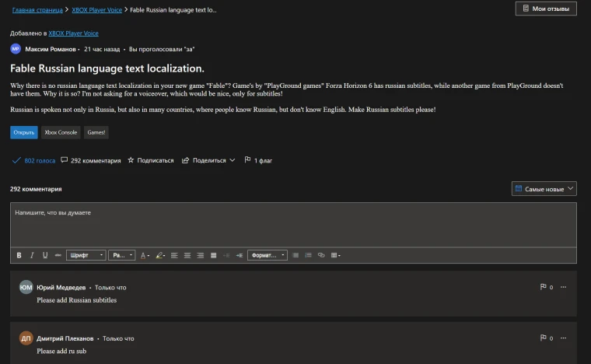Click the 21 час назад timestamp

tap(102, 49)
